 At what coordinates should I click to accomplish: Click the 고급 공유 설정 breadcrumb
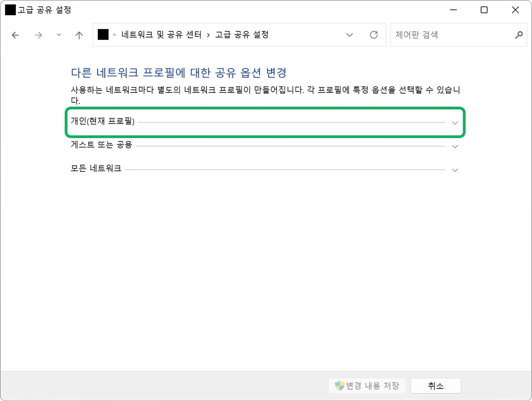242,35
